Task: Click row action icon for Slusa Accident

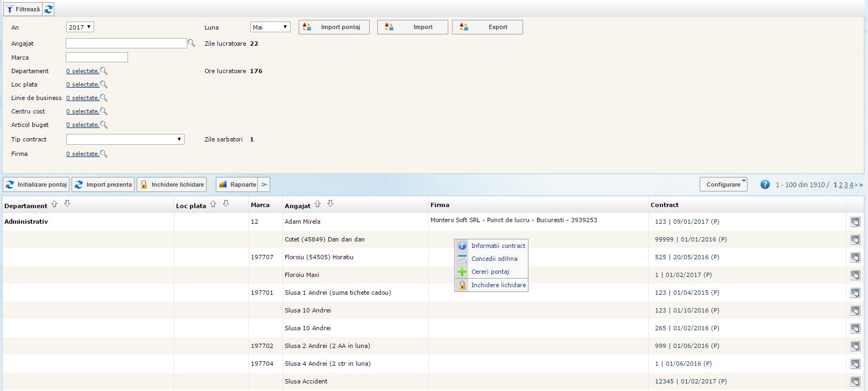Action: (x=855, y=381)
